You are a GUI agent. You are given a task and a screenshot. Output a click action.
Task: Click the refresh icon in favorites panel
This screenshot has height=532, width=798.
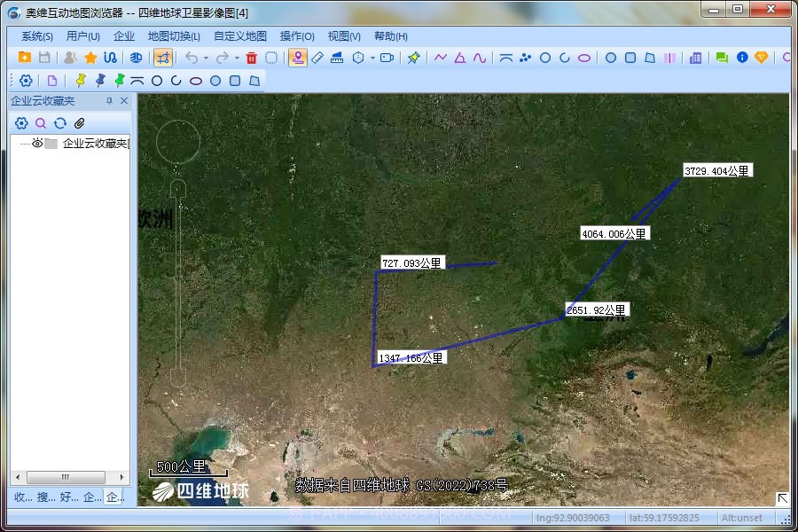coord(60,123)
